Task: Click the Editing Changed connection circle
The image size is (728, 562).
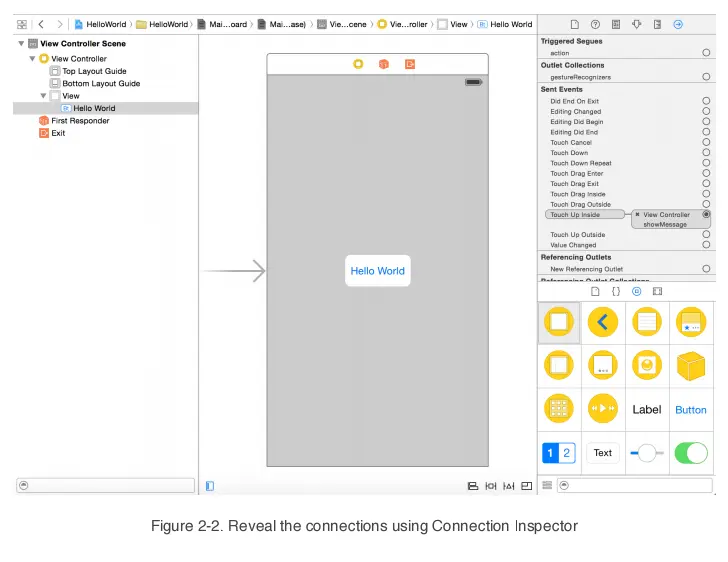Action: (706, 111)
